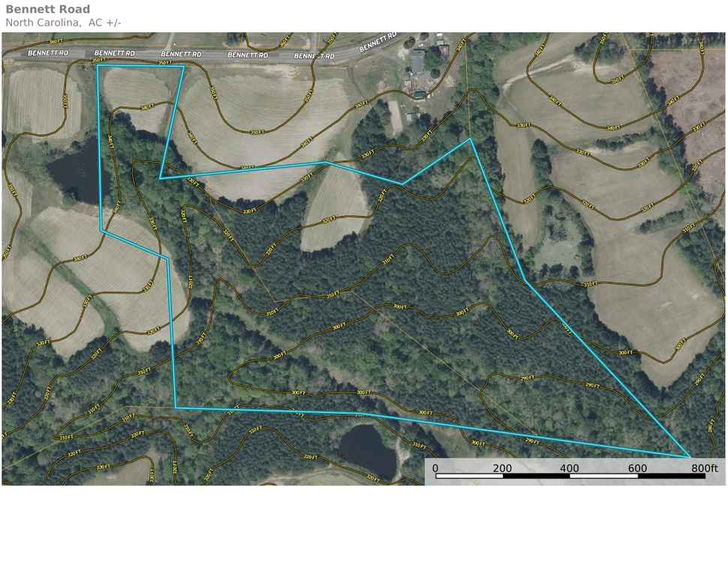This screenshot has height=563, width=728.
Task: Click the northeastern peak vertex of parcel outline
Action: click(x=471, y=139)
